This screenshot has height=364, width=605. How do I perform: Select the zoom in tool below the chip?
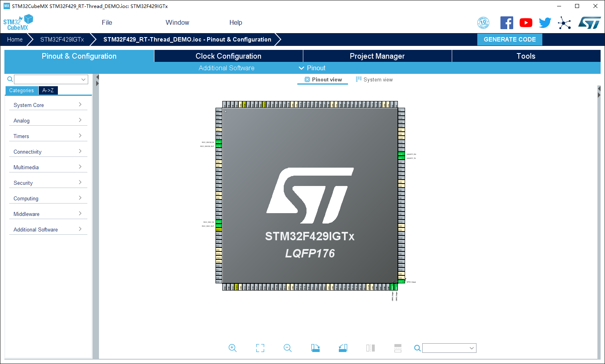[233, 348]
